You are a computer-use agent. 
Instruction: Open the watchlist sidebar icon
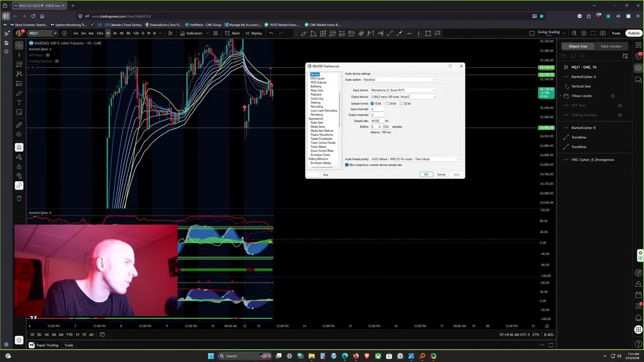(x=638, y=45)
